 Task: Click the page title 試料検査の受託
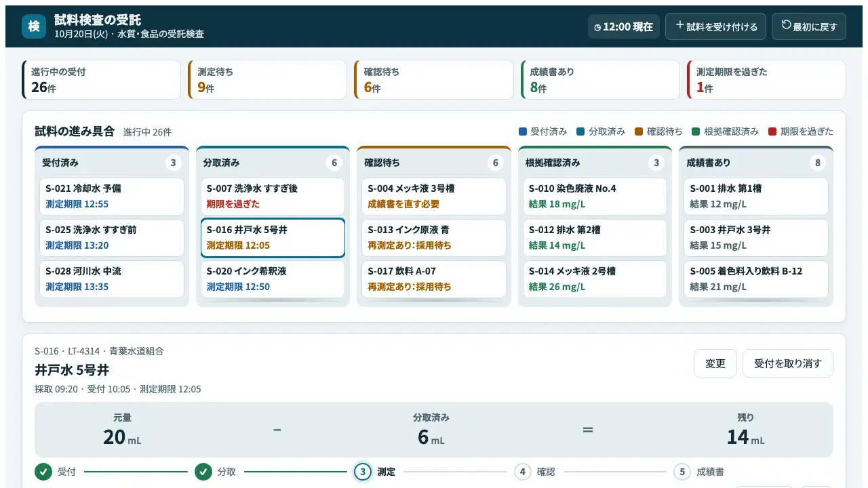click(98, 20)
